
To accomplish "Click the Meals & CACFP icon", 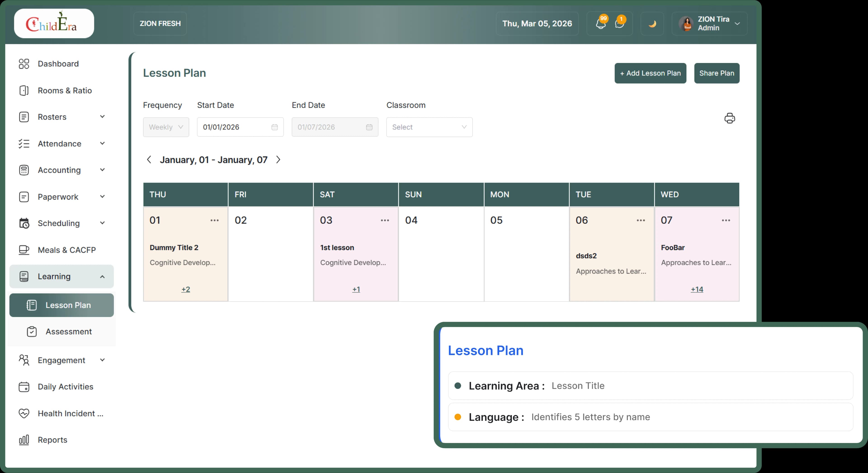I will 24,250.
